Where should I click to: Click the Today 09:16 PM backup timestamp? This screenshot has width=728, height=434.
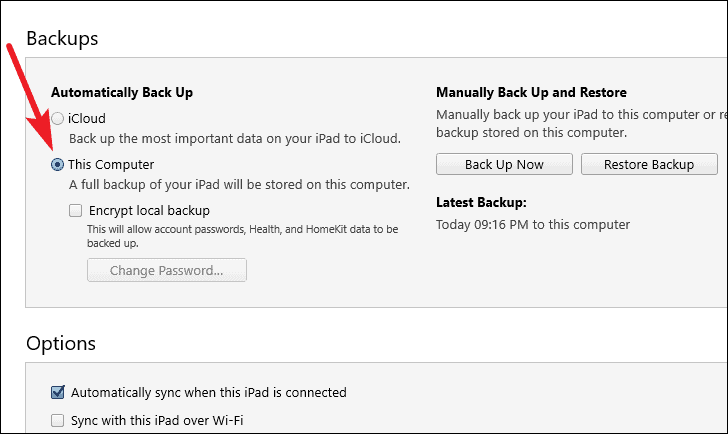pos(533,225)
